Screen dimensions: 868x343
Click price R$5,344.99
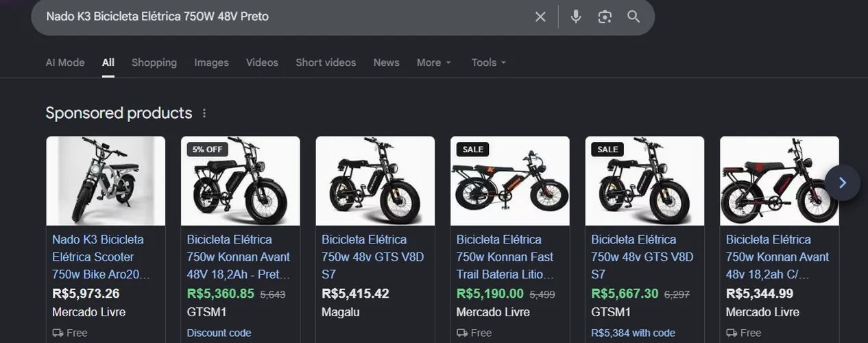tap(760, 294)
